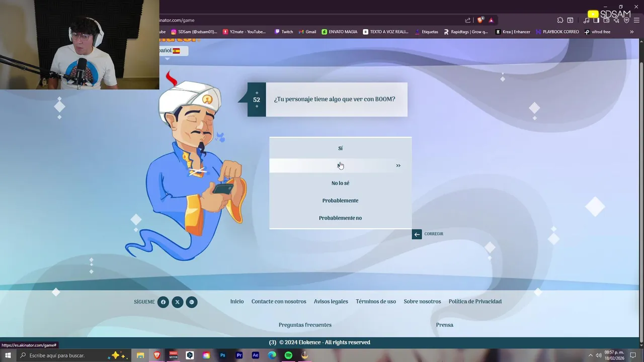Toggle the browser sidebar panel icon

click(596, 20)
